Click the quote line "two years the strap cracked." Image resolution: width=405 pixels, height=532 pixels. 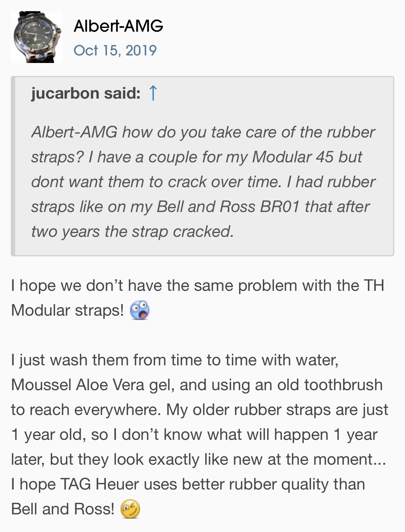coord(132,232)
